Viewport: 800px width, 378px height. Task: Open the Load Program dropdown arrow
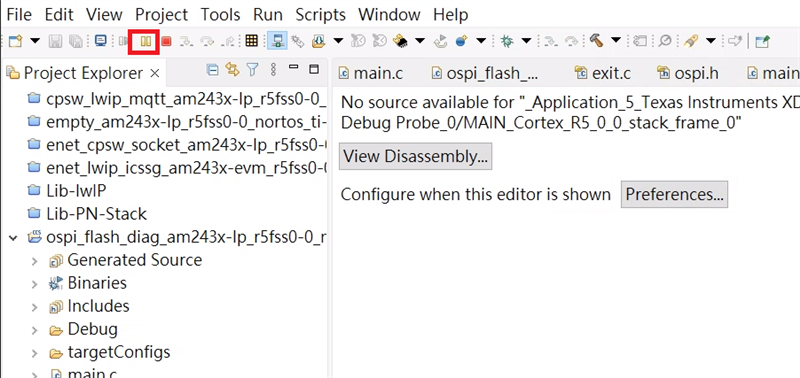coord(338,41)
